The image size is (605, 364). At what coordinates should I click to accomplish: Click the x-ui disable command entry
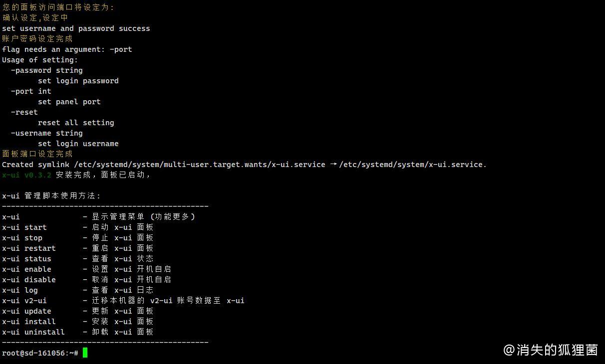click(x=87, y=280)
